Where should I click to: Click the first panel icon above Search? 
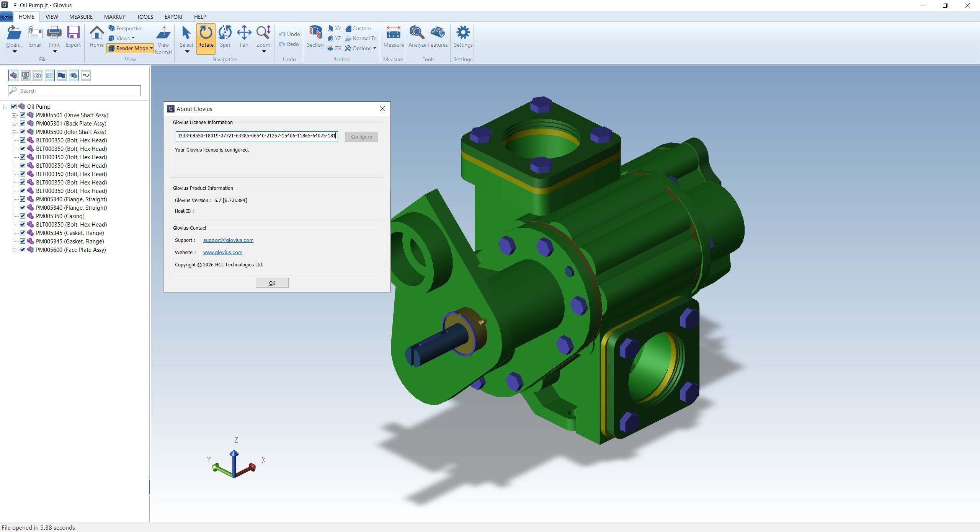[x=13, y=75]
